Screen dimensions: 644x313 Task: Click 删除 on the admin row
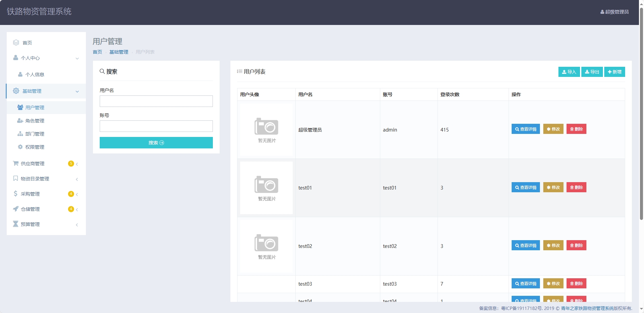(577, 129)
